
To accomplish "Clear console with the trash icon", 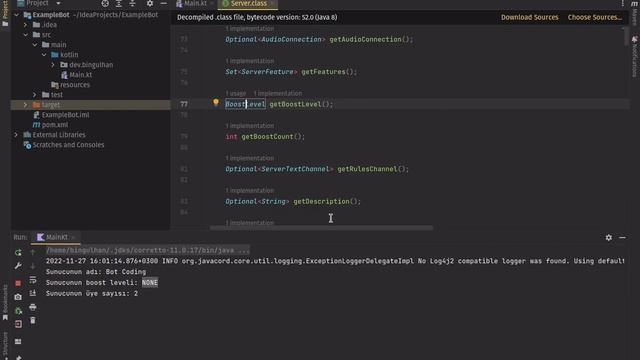I will tap(33, 320).
